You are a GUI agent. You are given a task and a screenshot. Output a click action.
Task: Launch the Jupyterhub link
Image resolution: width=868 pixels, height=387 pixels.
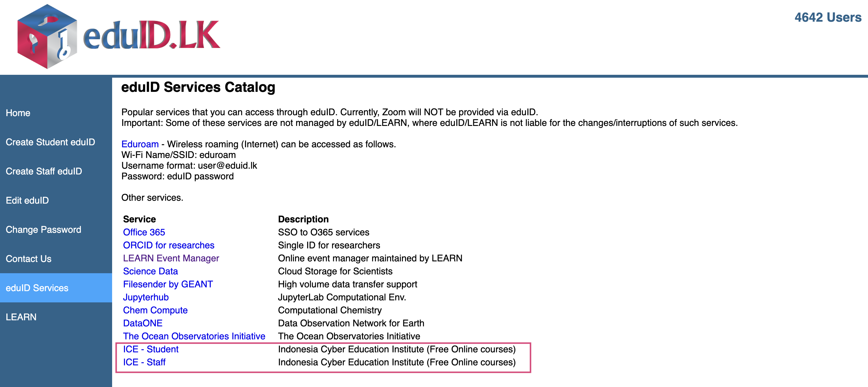(146, 297)
